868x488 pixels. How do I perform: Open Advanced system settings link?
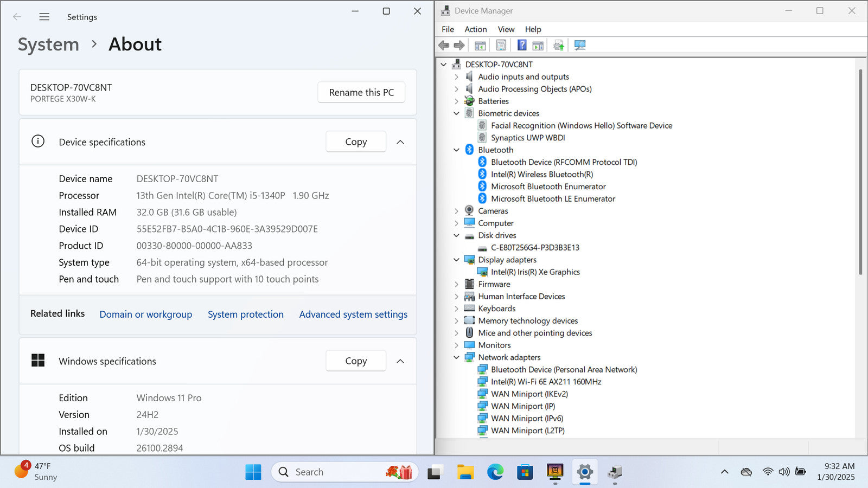(353, 314)
